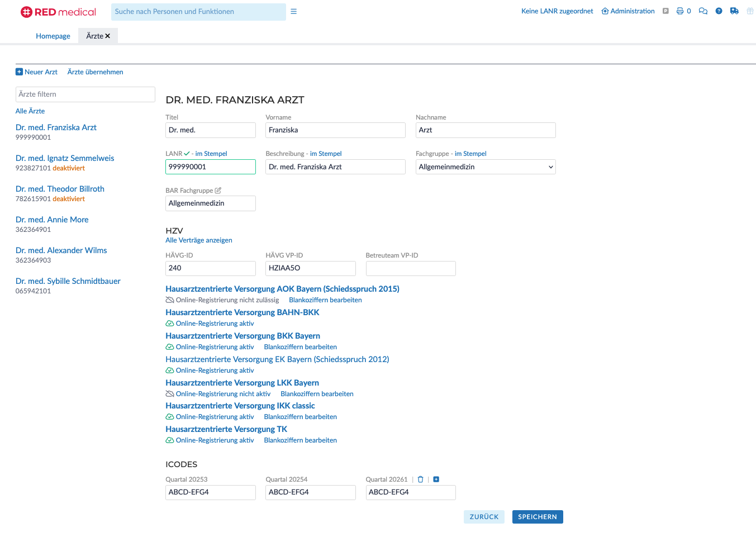Open the Administration menu
This screenshot has width=756, height=537.
(x=628, y=11)
